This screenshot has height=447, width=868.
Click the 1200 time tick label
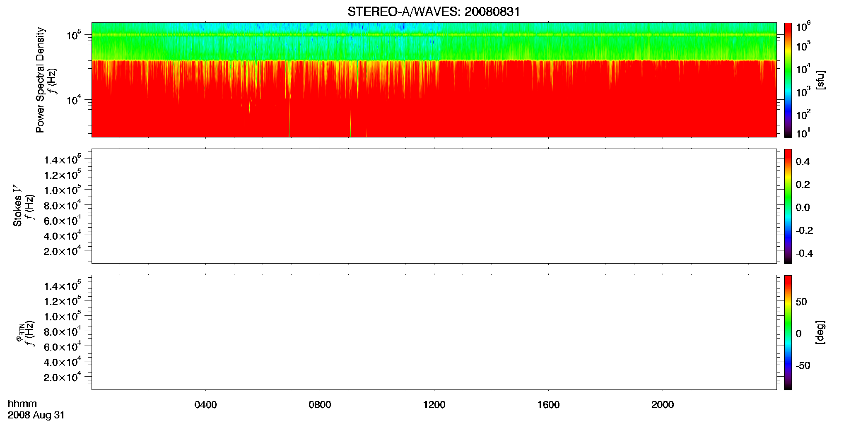434,405
